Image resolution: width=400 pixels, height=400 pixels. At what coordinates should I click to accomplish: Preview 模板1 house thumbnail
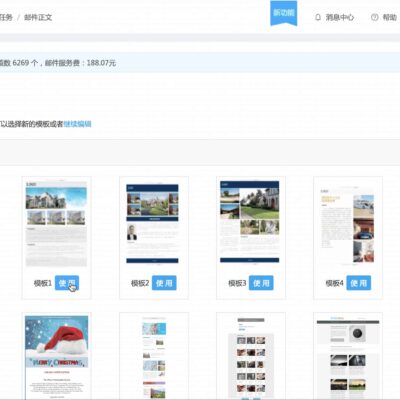[56, 224]
